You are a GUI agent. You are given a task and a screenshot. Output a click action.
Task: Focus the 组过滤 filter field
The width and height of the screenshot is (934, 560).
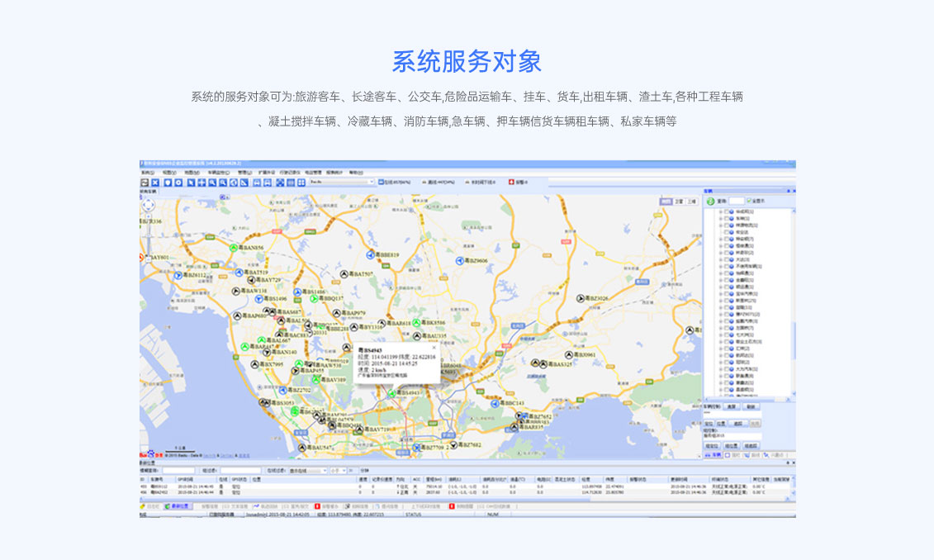click(240, 470)
